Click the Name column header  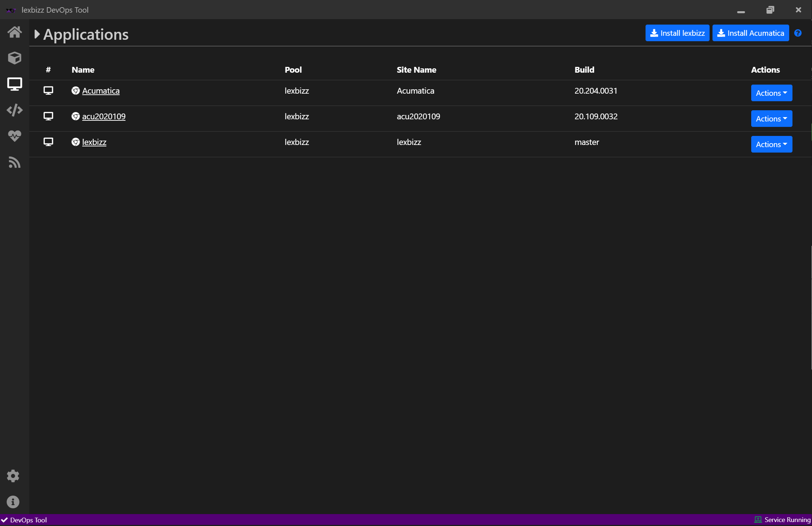click(83, 70)
